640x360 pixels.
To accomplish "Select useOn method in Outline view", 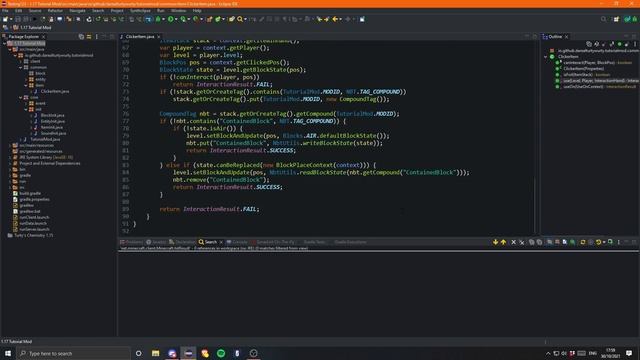I will point(596,87).
